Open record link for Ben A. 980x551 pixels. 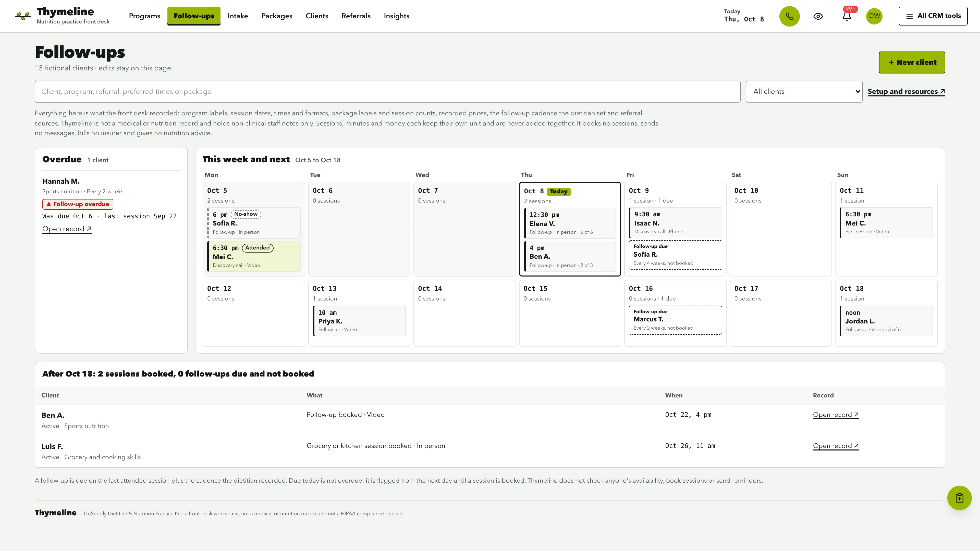[836, 415]
